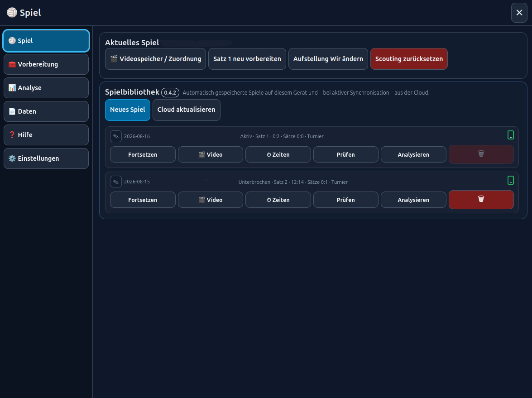Continue the 2026-08-15 game with Fortsetzen
The height and width of the screenshot is (398, 532).
coord(143,200)
